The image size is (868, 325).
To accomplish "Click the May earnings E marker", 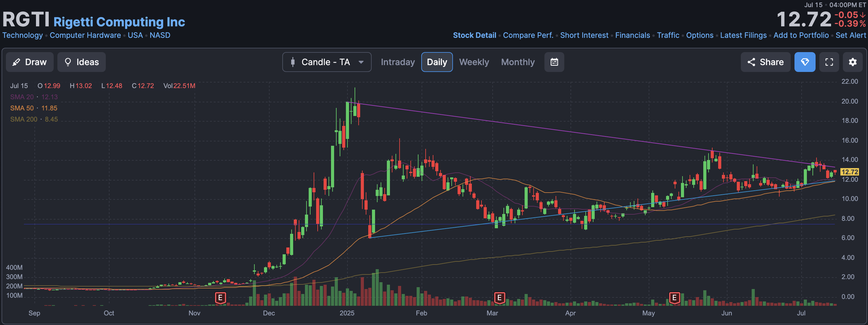I will click(674, 298).
